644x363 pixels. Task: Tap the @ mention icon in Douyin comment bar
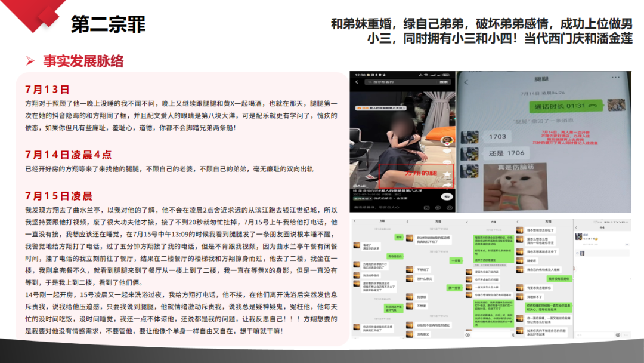(438, 208)
